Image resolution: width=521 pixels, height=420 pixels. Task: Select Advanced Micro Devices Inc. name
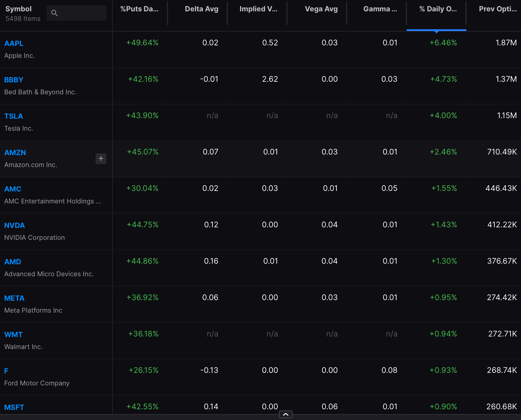point(49,274)
